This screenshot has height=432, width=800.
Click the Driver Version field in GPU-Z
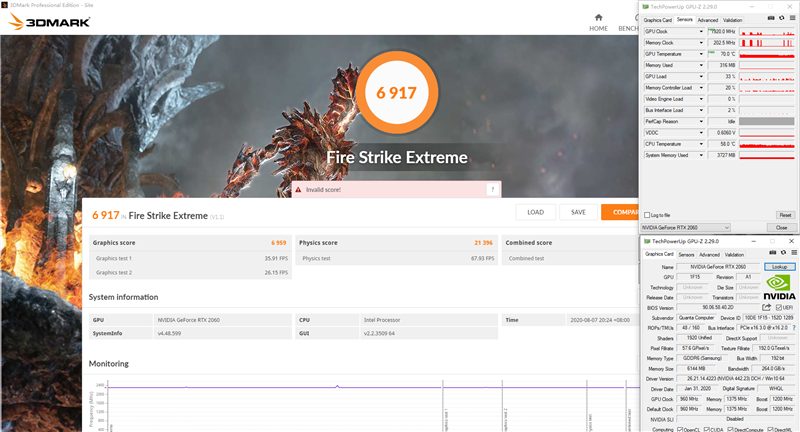click(x=735, y=379)
